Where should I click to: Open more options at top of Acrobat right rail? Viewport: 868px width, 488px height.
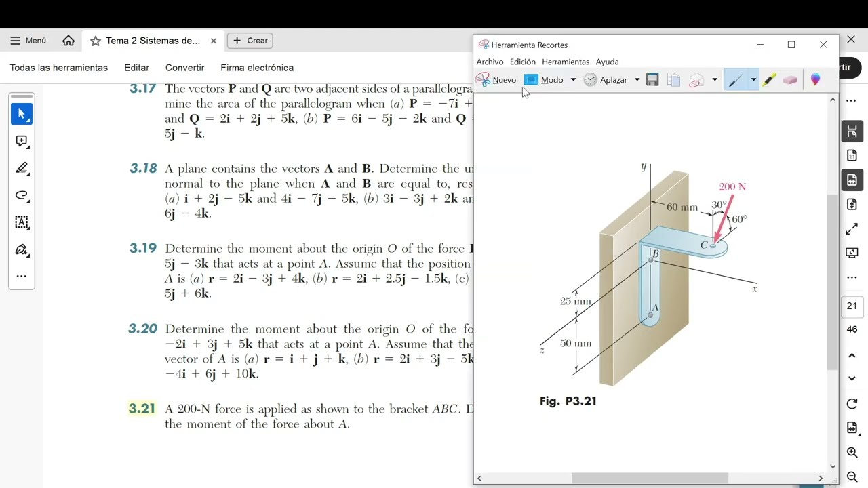click(x=852, y=100)
